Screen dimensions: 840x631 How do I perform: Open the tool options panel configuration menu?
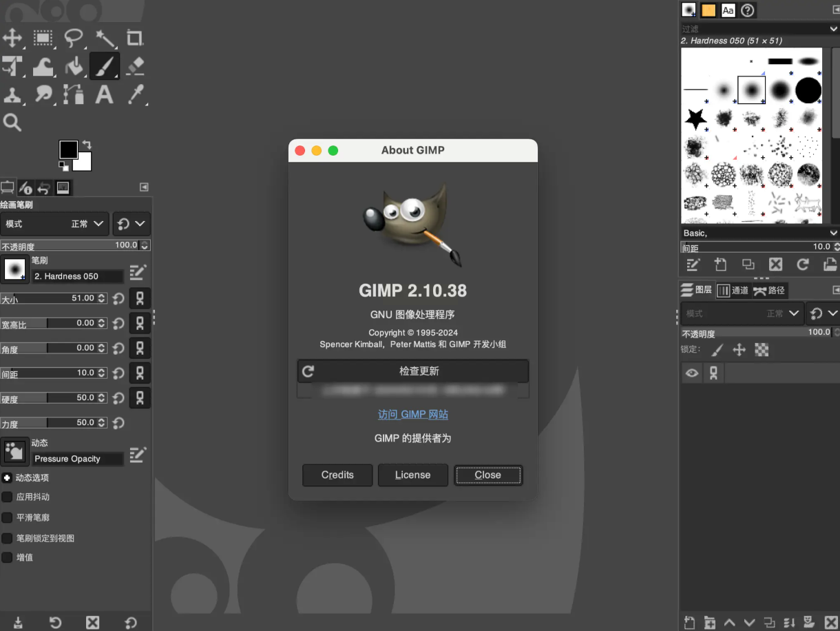(x=144, y=187)
